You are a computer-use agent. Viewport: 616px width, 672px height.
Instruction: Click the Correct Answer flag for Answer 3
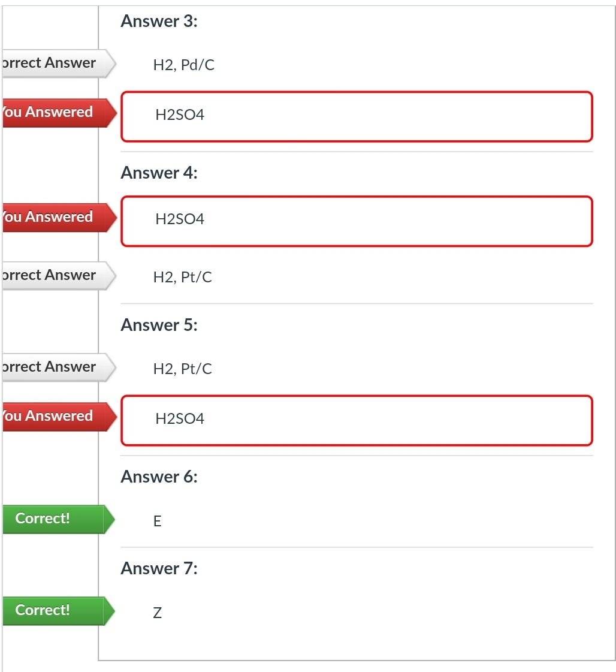[54, 64]
